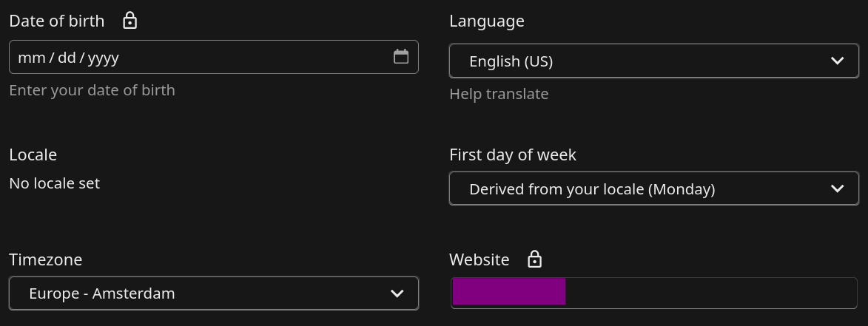
Task: Expand the Derived from your locale dropdown
Action: tap(636, 189)
